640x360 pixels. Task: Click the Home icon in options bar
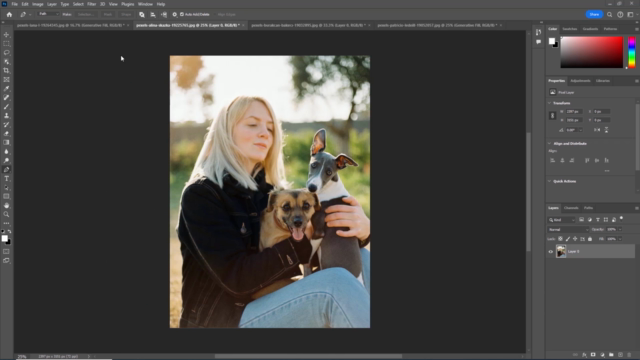(x=9, y=14)
